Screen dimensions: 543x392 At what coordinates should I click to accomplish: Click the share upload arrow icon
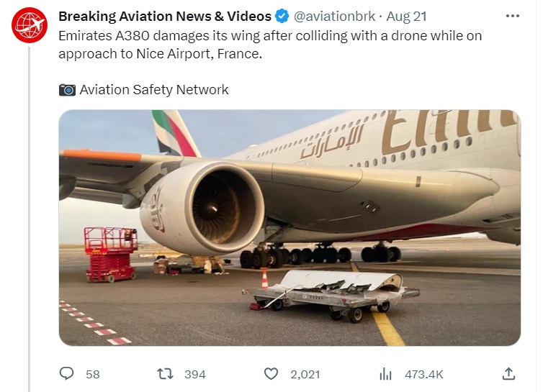(x=508, y=374)
